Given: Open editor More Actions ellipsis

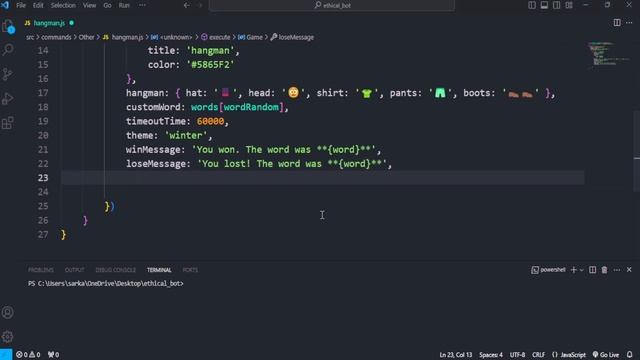Looking at the screenshot, I should tap(629, 23).
